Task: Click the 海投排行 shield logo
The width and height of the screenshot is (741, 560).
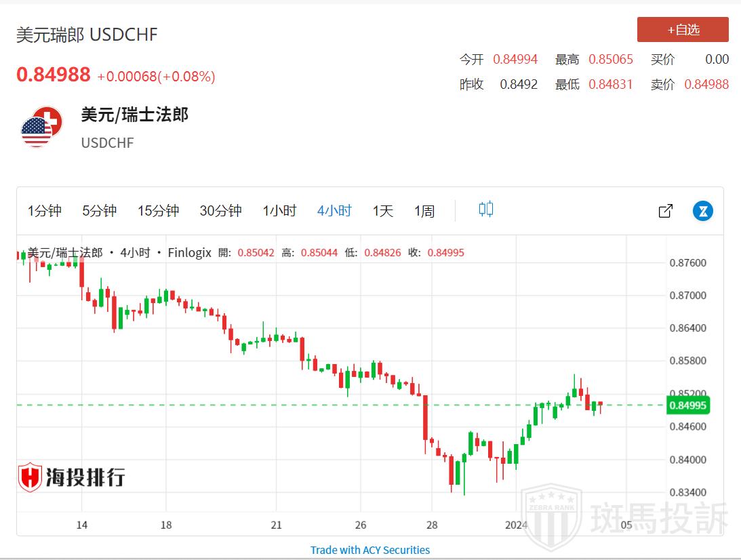Action: click(71, 477)
